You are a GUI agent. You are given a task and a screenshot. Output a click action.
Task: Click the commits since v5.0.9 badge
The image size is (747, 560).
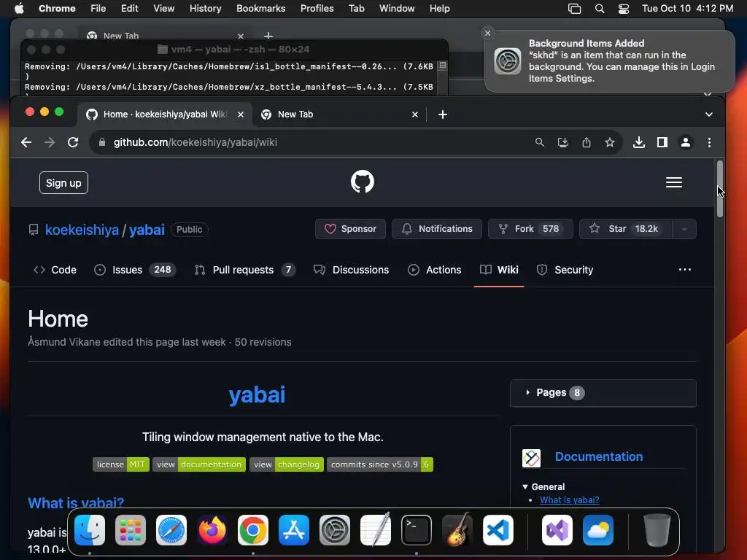(380, 464)
